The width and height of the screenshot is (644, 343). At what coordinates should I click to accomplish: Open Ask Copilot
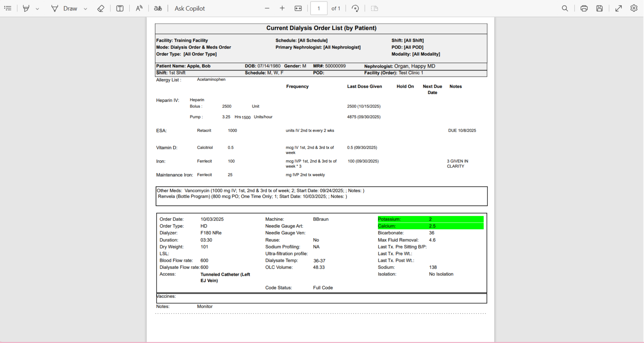[x=189, y=8]
